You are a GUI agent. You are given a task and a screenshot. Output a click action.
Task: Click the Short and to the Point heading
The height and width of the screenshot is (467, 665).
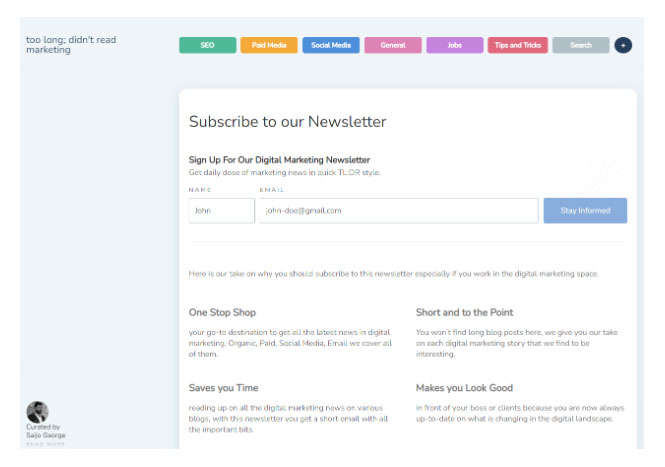point(464,313)
